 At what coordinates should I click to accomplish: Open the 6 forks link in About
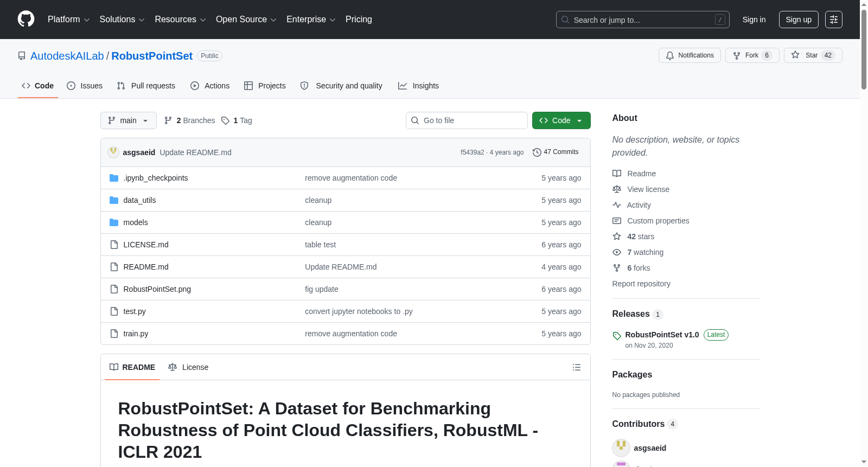(639, 268)
